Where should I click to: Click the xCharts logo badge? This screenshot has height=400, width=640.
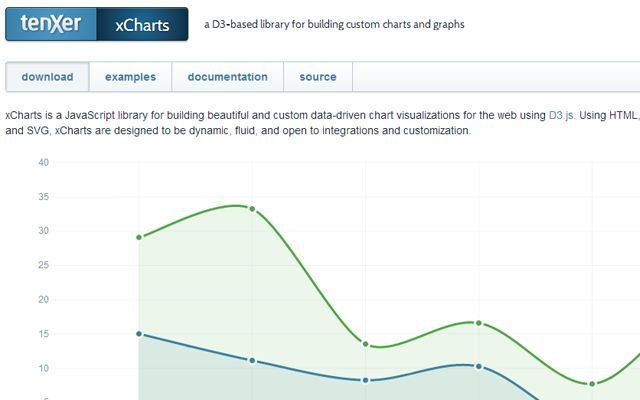tap(142, 24)
